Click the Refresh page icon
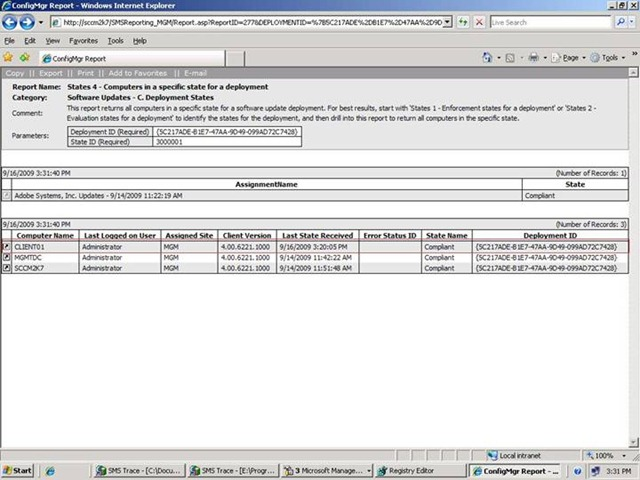This screenshot has height=480, width=640. (463, 21)
